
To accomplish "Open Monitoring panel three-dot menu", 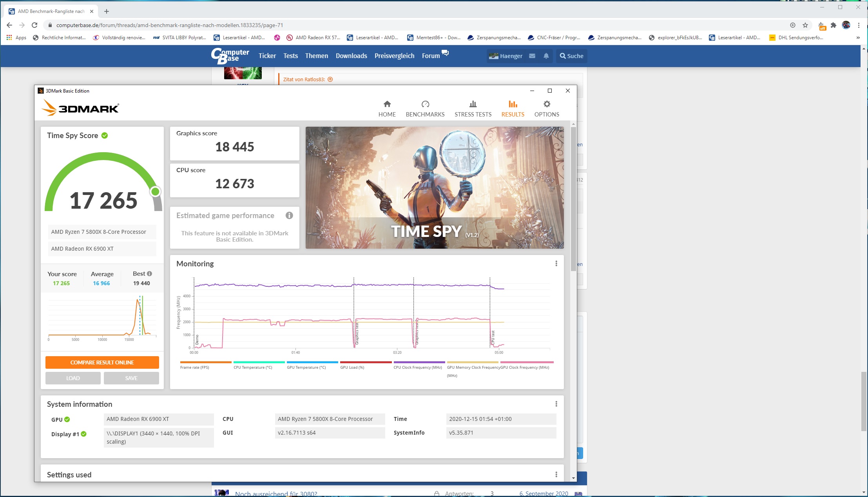I will point(556,264).
